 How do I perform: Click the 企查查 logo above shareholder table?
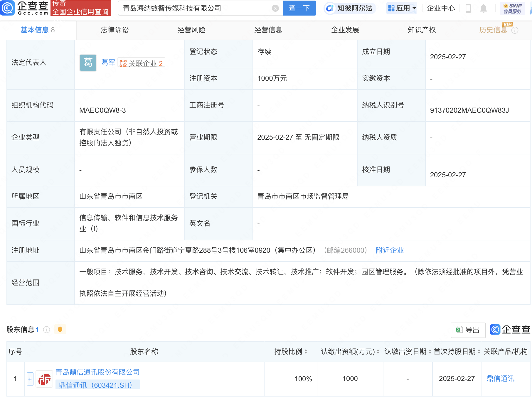point(510,330)
